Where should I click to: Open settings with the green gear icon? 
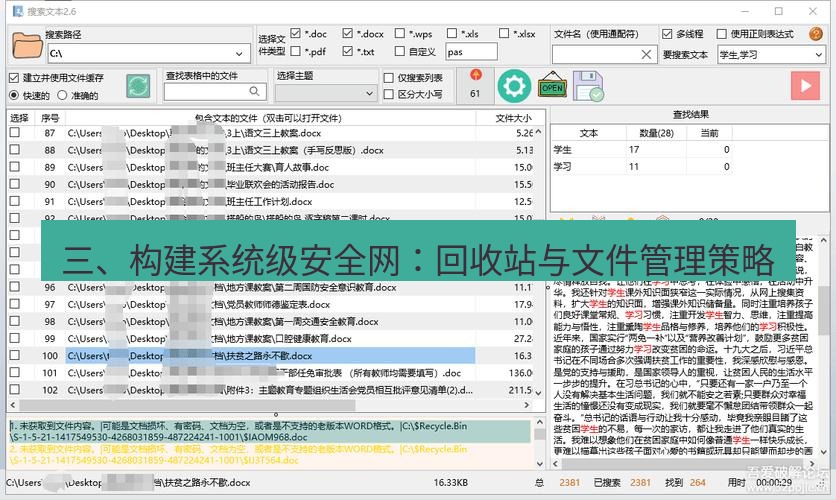(514, 86)
